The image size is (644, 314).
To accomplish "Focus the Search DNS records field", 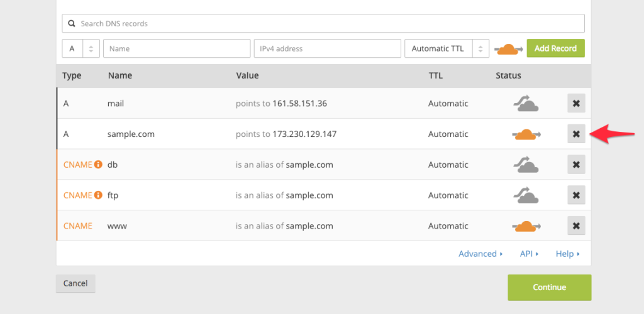I will [323, 23].
